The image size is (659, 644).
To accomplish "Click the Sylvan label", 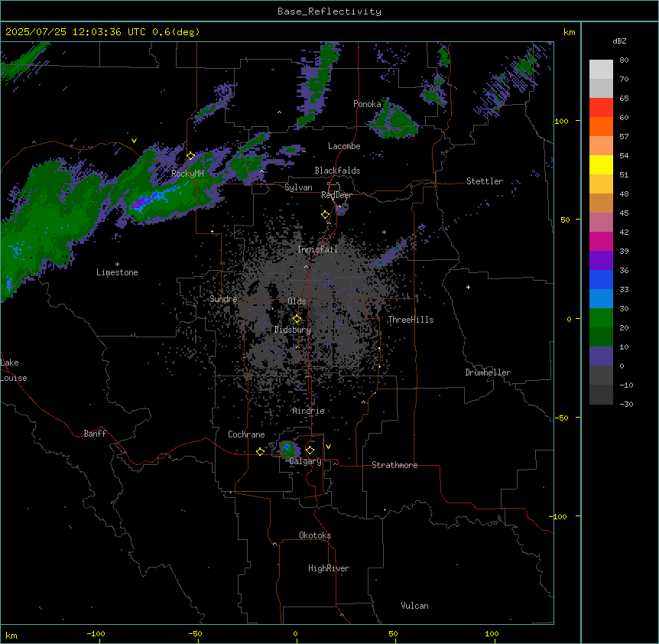I will (x=298, y=187).
